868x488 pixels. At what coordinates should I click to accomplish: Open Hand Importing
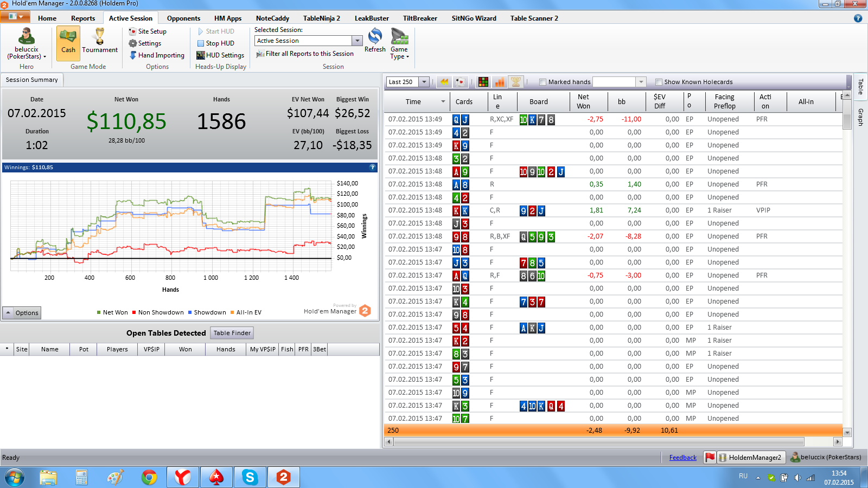coord(157,55)
